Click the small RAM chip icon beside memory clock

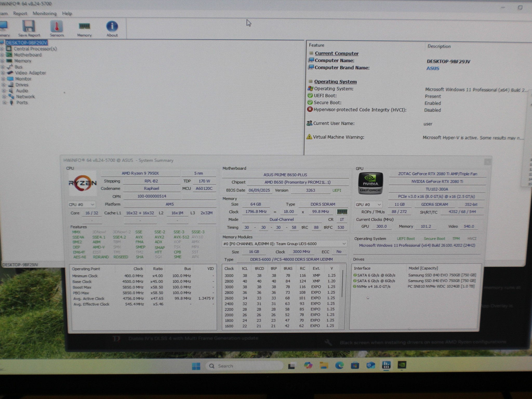[x=342, y=212]
